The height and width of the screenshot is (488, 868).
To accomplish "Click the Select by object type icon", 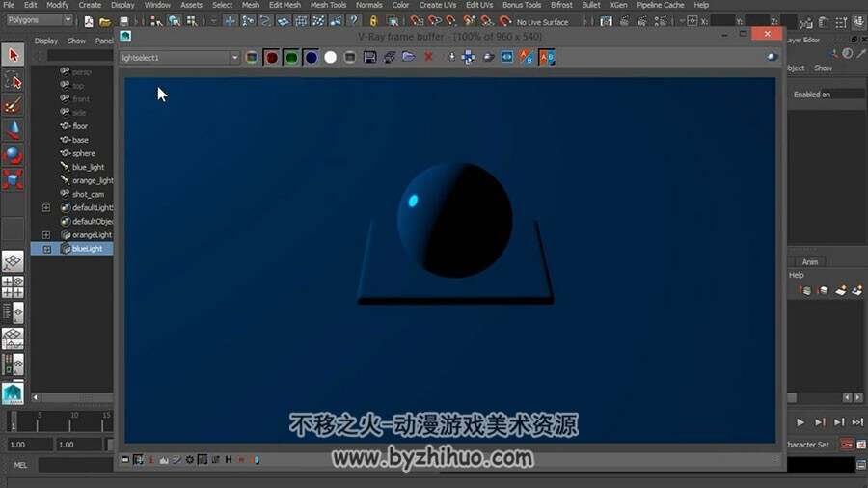I will (x=175, y=21).
